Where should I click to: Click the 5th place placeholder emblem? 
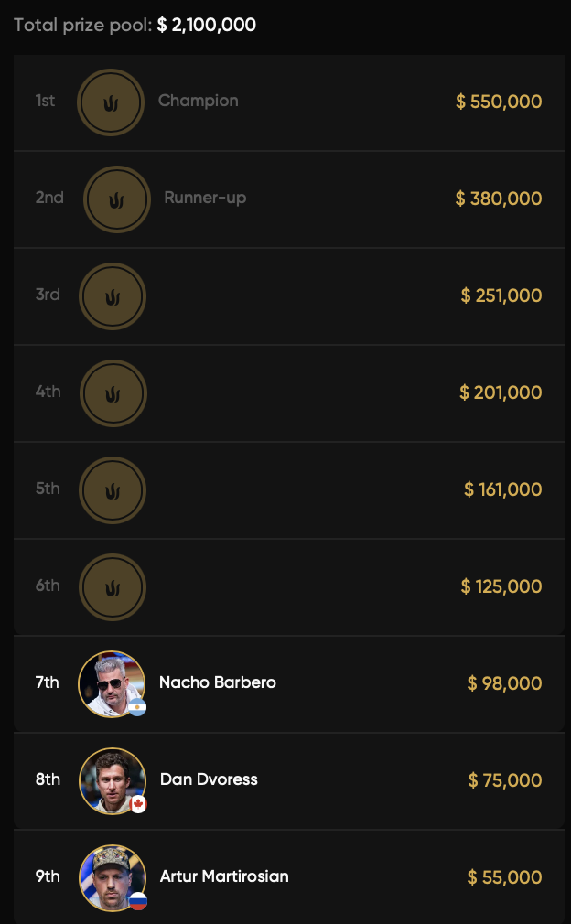click(113, 490)
